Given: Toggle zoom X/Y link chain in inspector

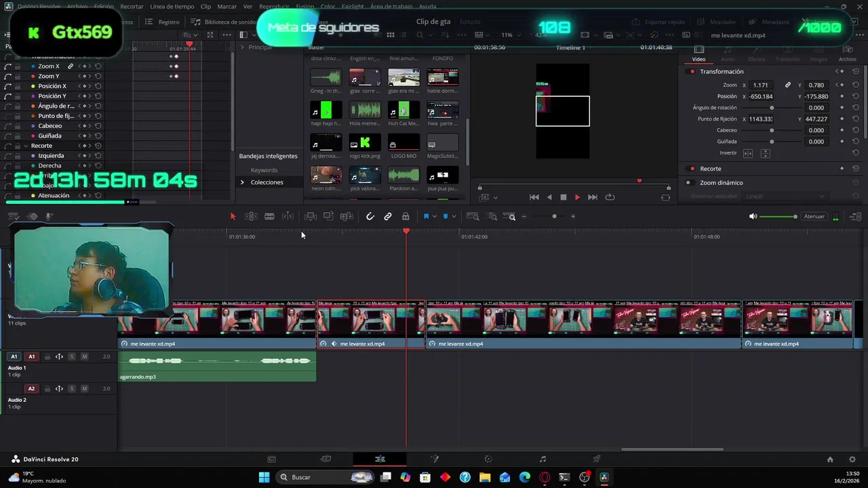Looking at the screenshot, I should click(787, 85).
